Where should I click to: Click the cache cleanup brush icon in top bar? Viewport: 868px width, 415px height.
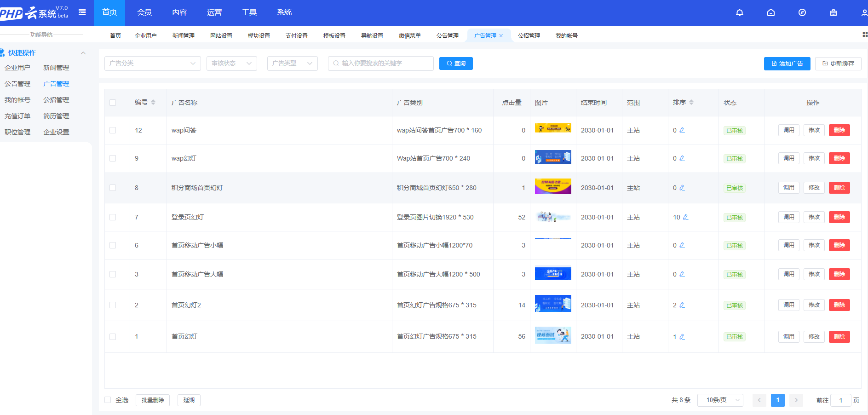point(834,12)
